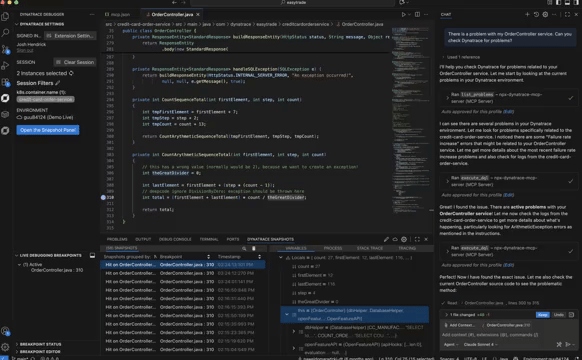The image size is (582, 360).
Task: Open chat tools configuration icon
Action: (x=559, y=344)
